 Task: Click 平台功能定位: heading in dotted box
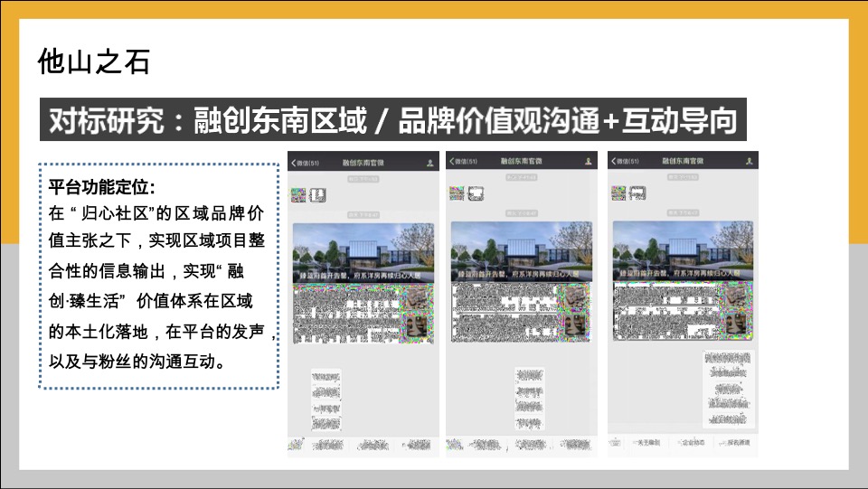pos(101,187)
